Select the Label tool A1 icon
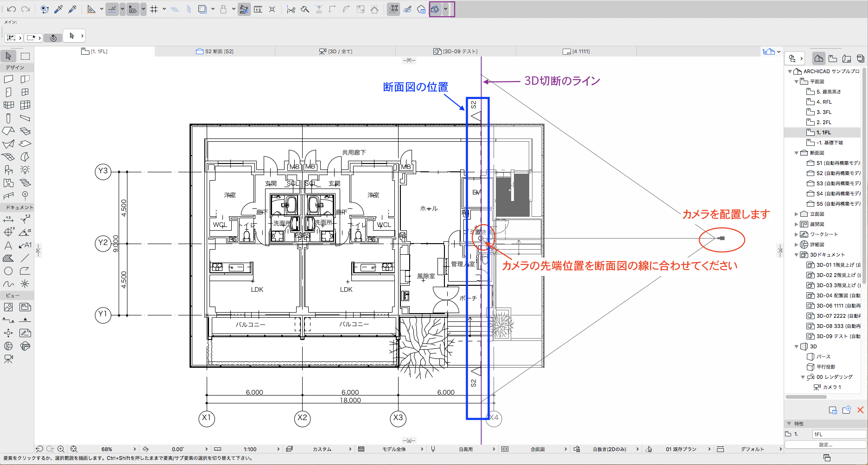 pos(25,245)
